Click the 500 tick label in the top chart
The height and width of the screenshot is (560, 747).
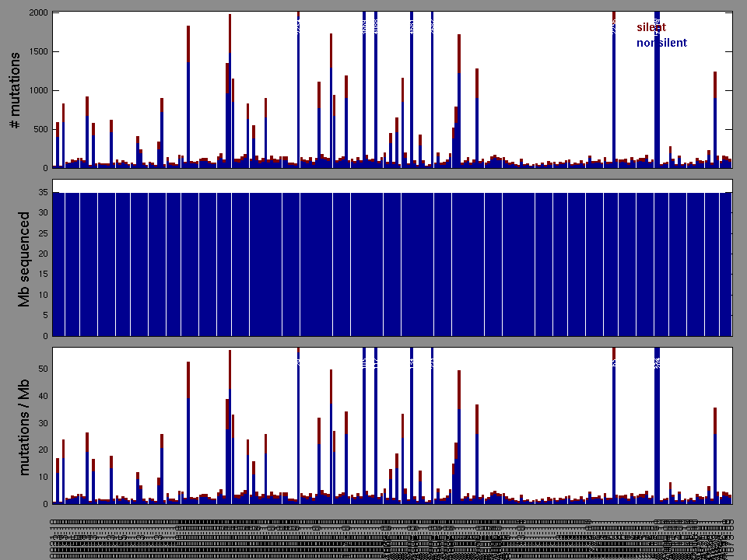pyautogui.click(x=39, y=129)
